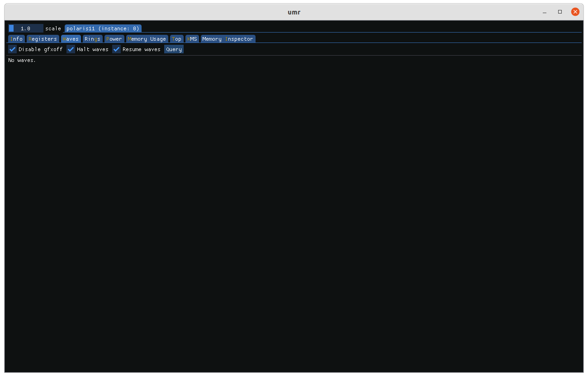Toggle the Disable gfxoff checkbox

13,49
